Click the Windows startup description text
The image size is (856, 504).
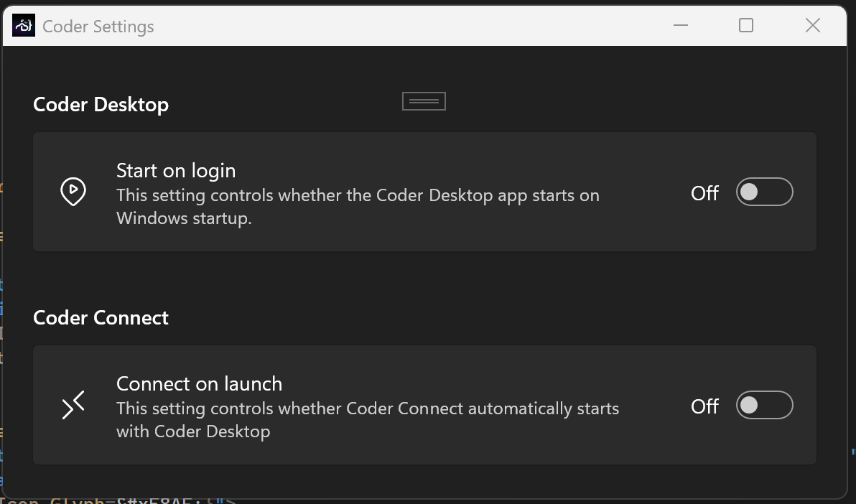pos(358,206)
